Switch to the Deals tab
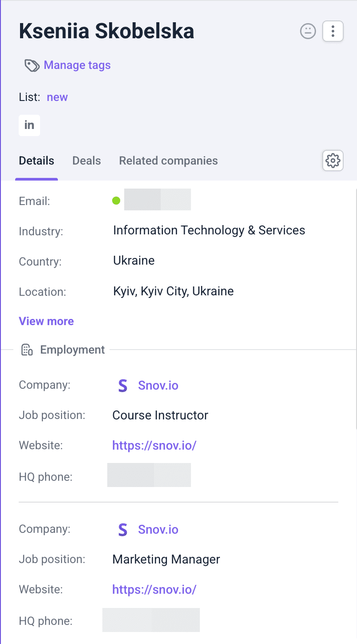The height and width of the screenshot is (644, 357). click(86, 161)
